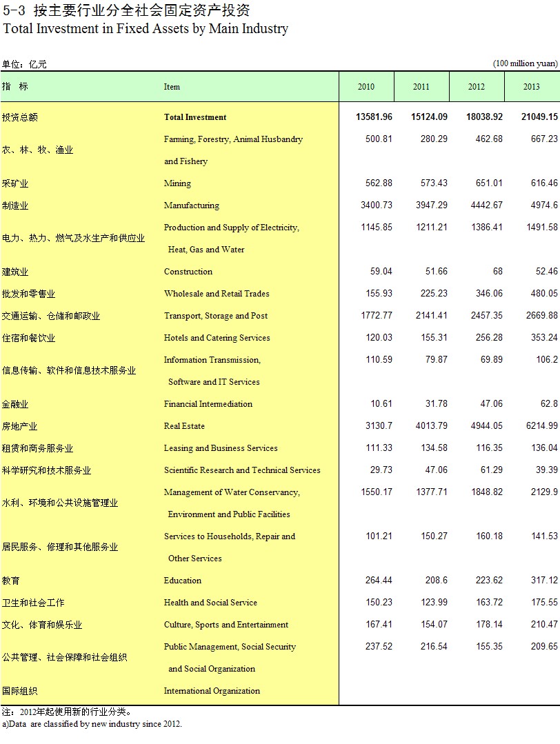Select the 'Total Investment' row label
560x744 pixels.
[195, 117]
